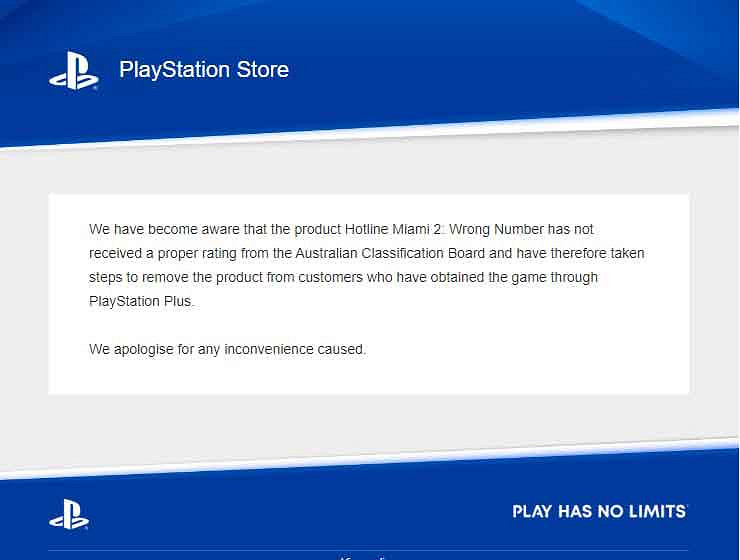Click the thin divider line in the footer

368,550
